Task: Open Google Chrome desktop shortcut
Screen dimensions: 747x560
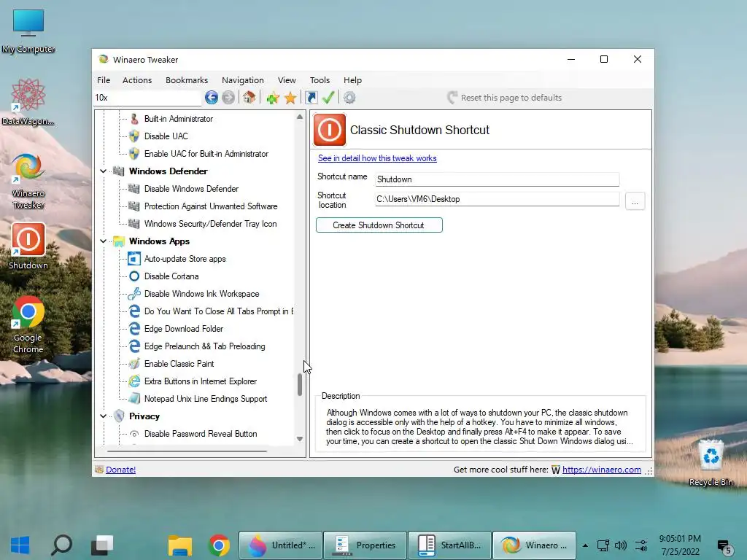Action: (28, 324)
